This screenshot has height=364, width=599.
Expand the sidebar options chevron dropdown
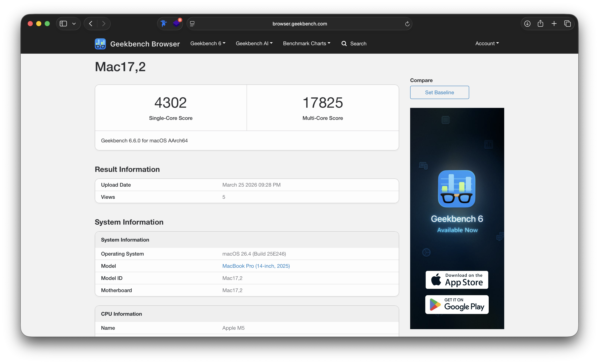[x=74, y=24]
